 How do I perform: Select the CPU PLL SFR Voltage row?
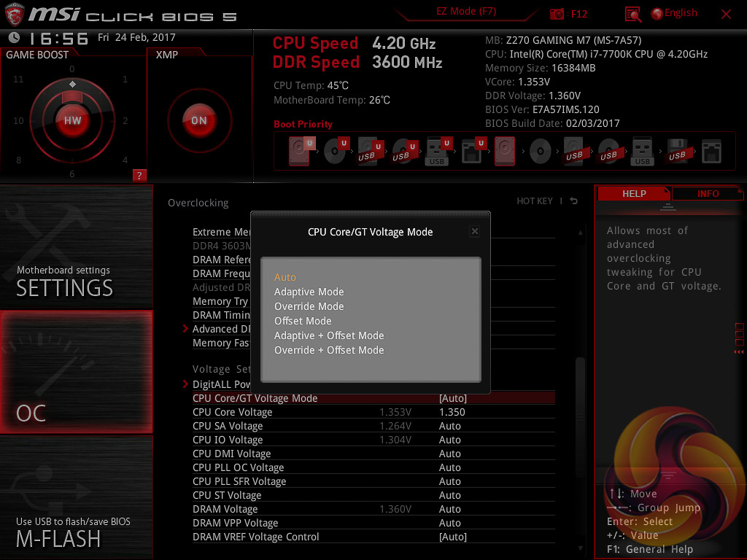[x=373, y=481]
